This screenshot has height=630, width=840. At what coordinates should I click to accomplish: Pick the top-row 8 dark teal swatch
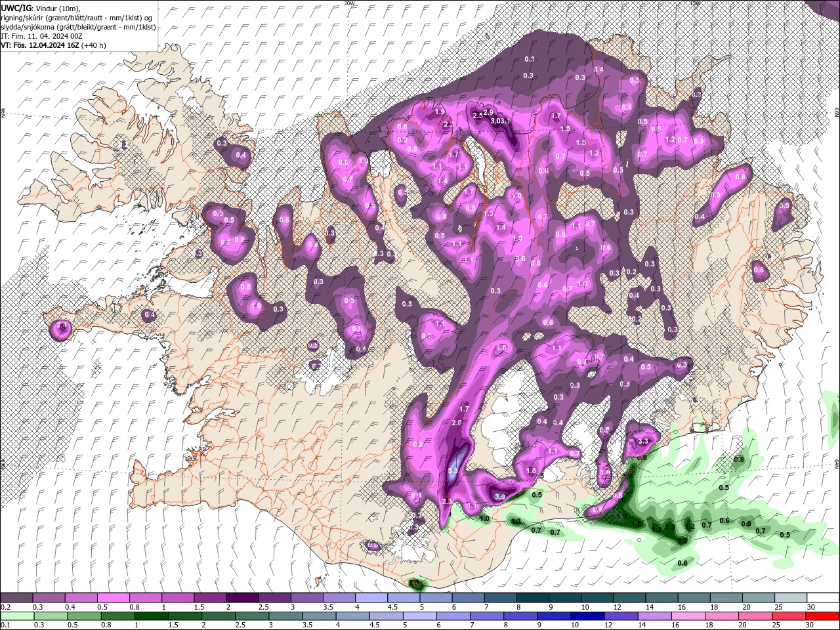click(x=532, y=598)
